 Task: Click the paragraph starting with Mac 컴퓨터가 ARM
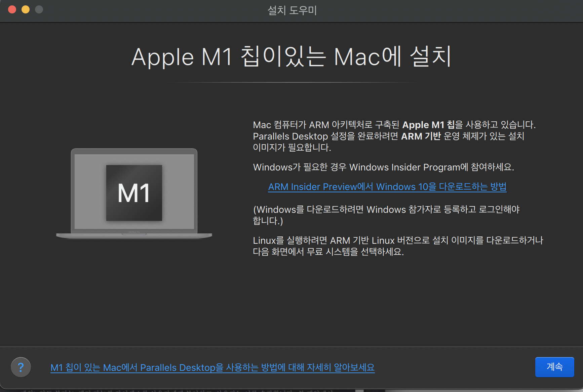pos(394,136)
